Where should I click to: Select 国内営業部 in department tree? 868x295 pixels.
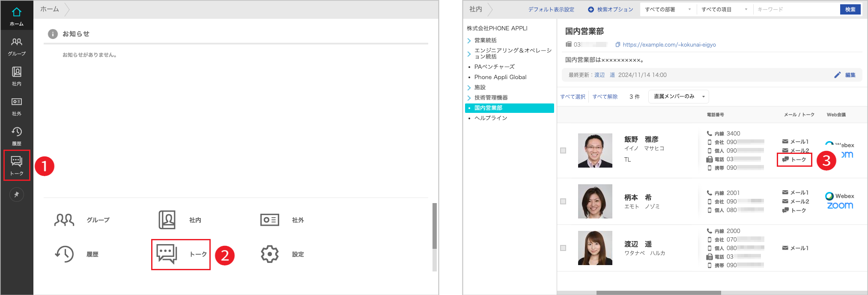pyautogui.click(x=510, y=108)
